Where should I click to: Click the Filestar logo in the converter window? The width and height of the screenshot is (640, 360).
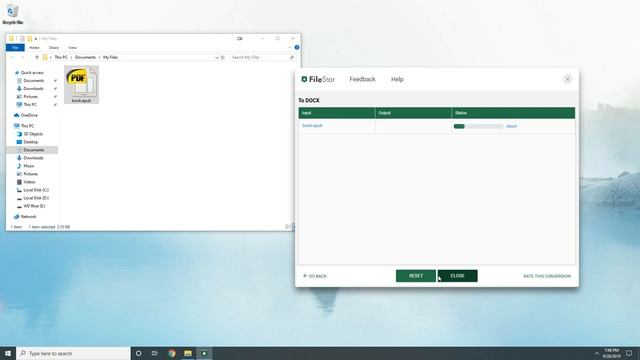(318, 79)
